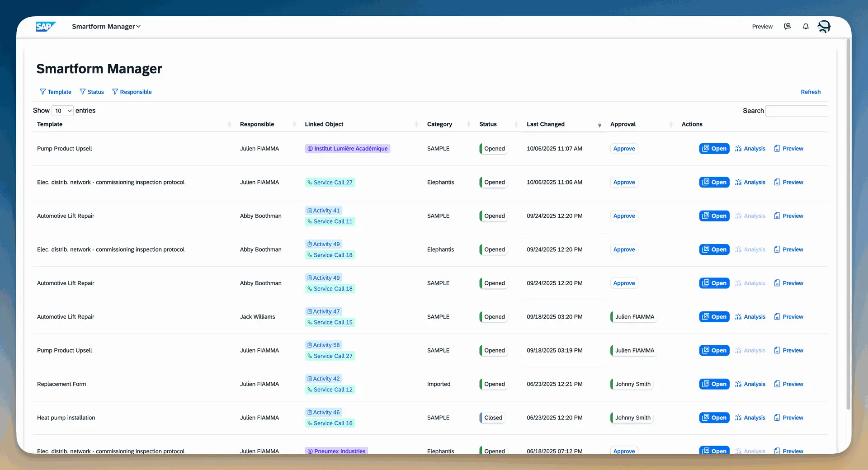Click Refresh to reload the table
Screen dimensions: 868x470
coord(810,92)
